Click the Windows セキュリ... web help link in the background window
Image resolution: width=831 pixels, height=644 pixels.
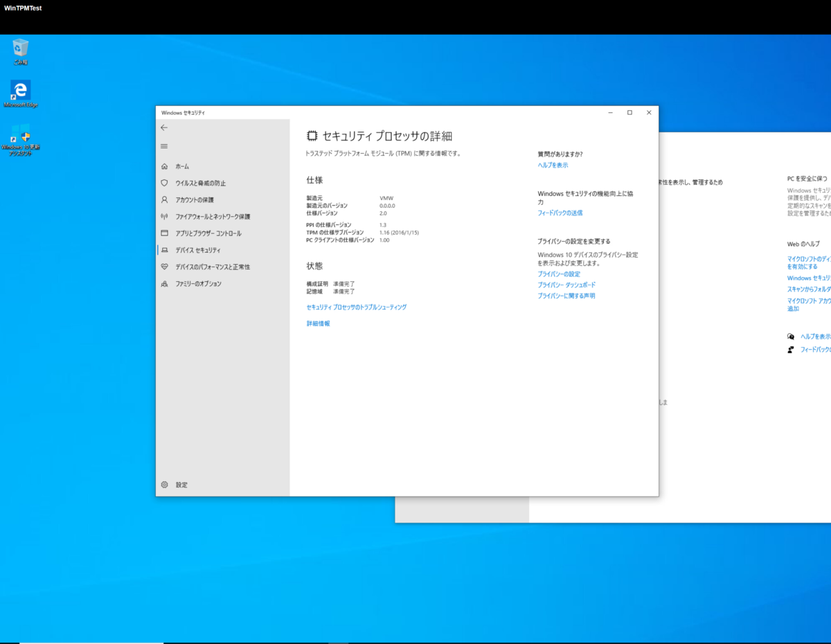pos(809,278)
